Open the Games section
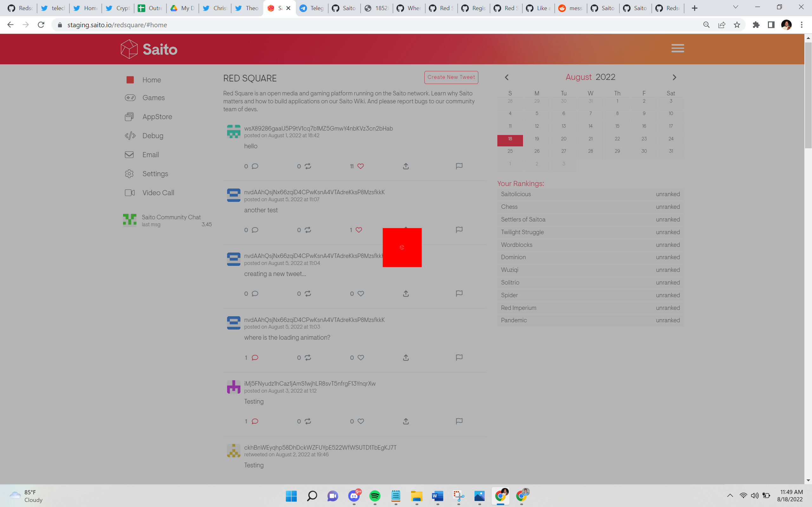 154,98
